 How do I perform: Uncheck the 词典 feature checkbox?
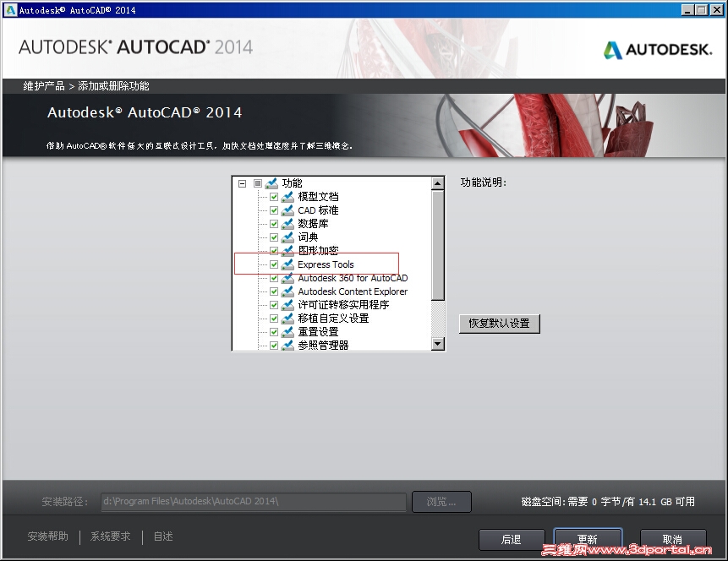pos(274,237)
